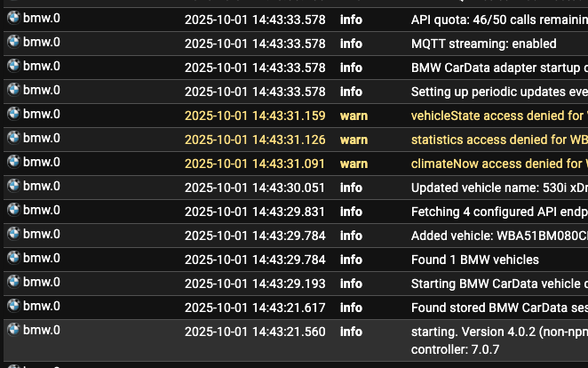Click the info label with timestamp 14:43:29.193

pyautogui.click(x=351, y=284)
